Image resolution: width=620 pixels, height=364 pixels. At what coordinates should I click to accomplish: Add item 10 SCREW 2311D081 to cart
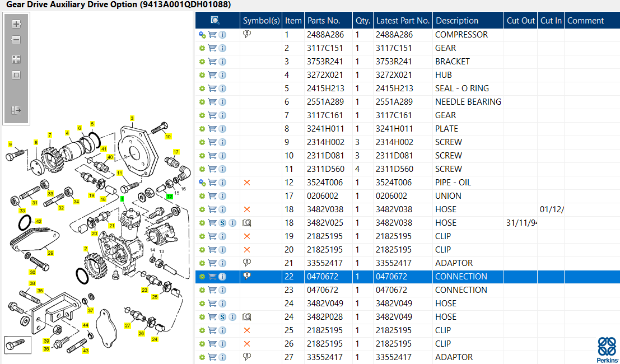pos(212,156)
